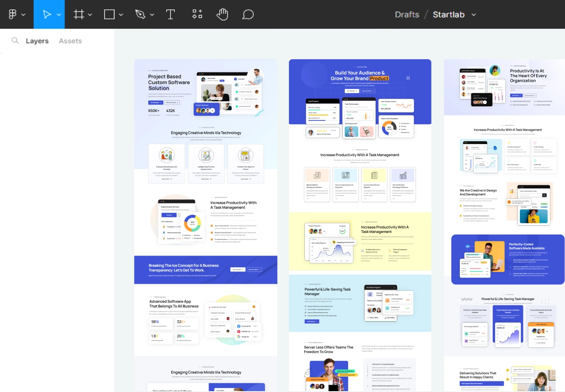Switch to the Assets tab
Screen dimensions: 565x392
tap(70, 41)
